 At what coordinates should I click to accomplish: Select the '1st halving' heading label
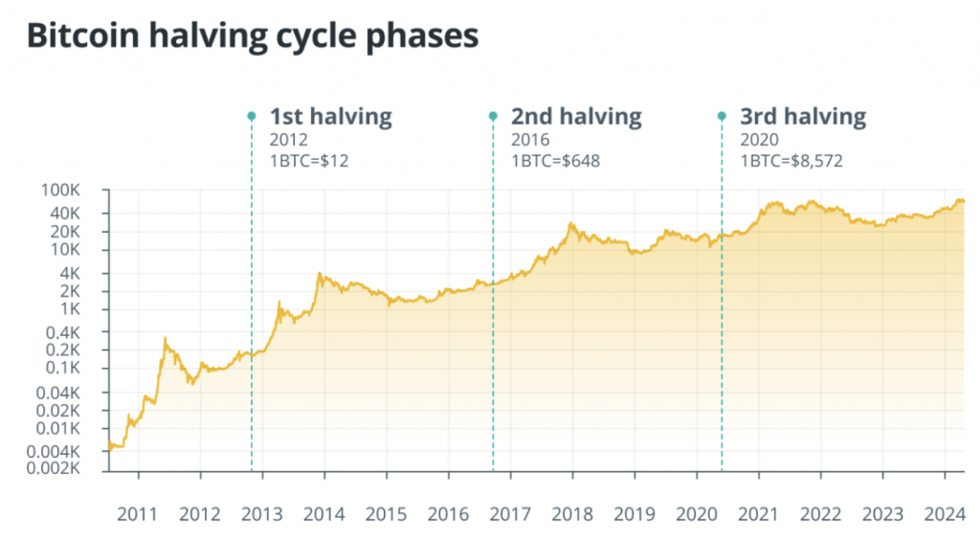pyautogui.click(x=330, y=116)
